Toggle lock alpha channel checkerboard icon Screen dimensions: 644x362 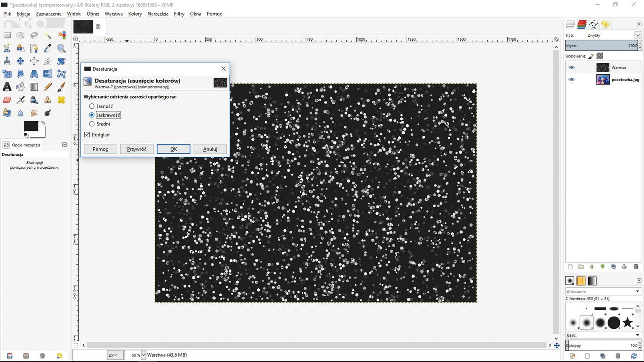(600, 56)
